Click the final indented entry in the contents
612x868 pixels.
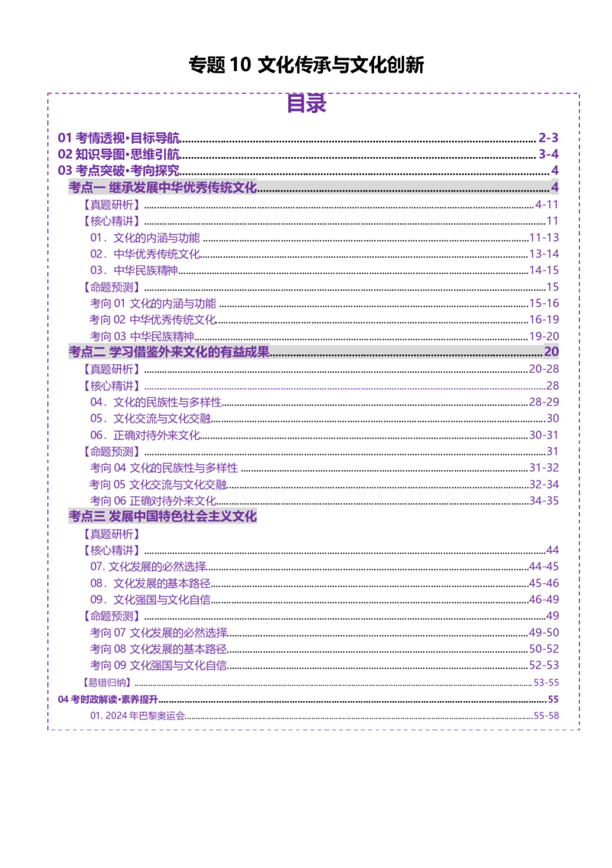(138, 716)
